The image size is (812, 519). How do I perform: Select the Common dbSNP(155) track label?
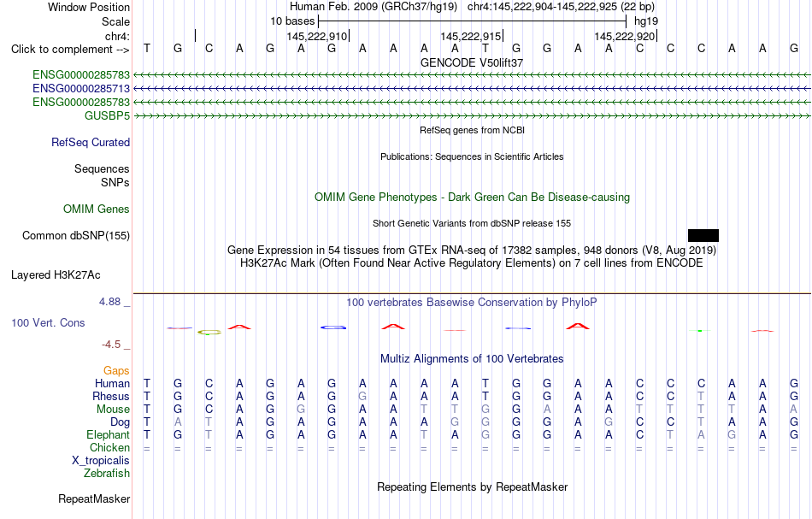point(76,236)
